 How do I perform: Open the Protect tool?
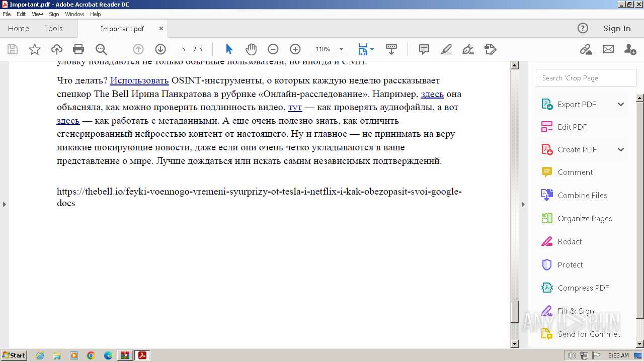[570, 265]
